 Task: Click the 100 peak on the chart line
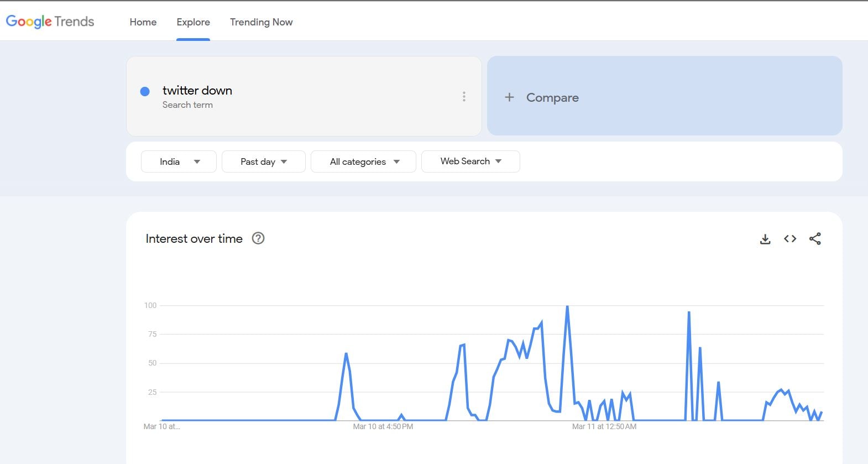[x=567, y=306]
